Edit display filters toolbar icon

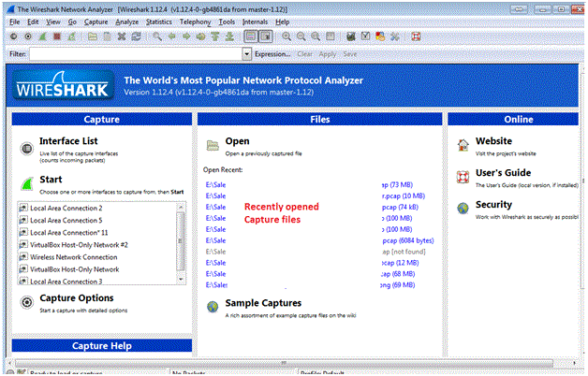[365, 36]
